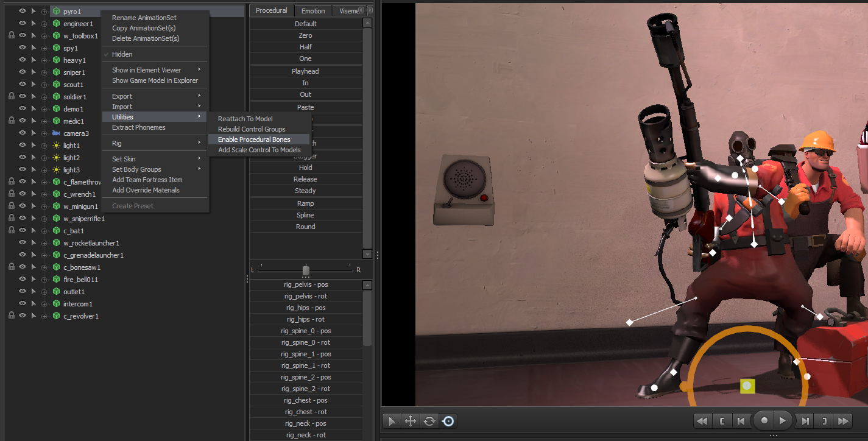
Task: Click the Playhead preset button
Action: click(306, 71)
